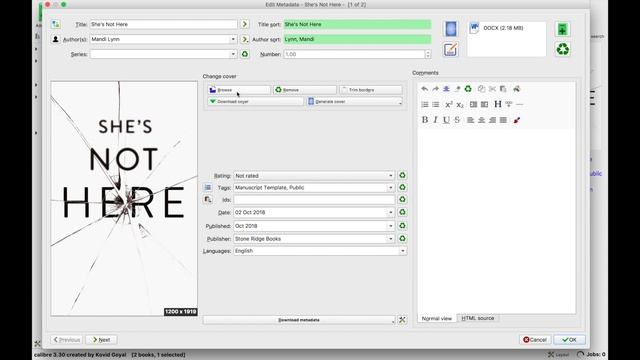This screenshot has height=360, width=640.
Task: Clear the Ids field with the green icon
Action: [x=402, y=200]
